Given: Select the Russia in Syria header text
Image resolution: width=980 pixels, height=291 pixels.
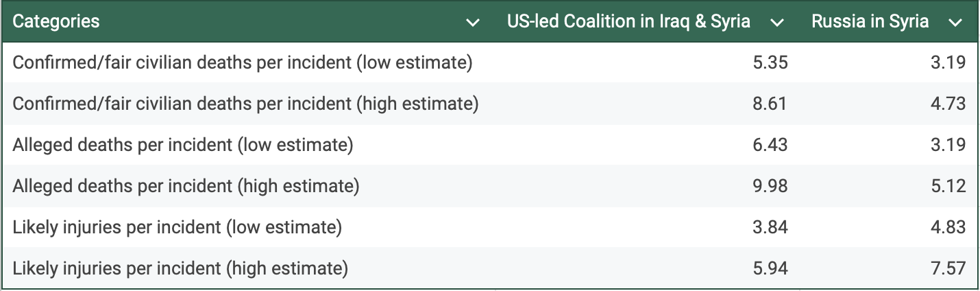Looking at the screenshot, I should click(x=870, y=21).
